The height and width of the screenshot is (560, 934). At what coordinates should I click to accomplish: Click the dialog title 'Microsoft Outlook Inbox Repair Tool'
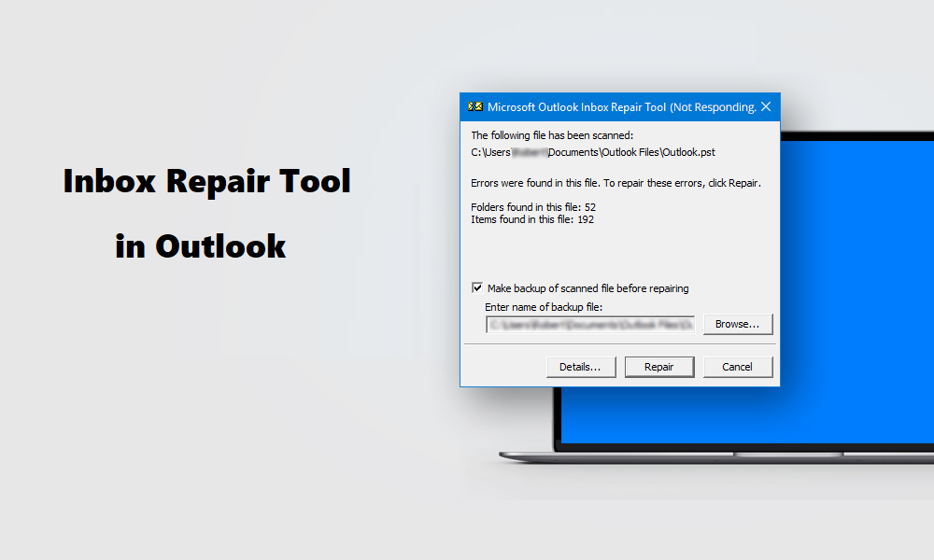(576, 107)
